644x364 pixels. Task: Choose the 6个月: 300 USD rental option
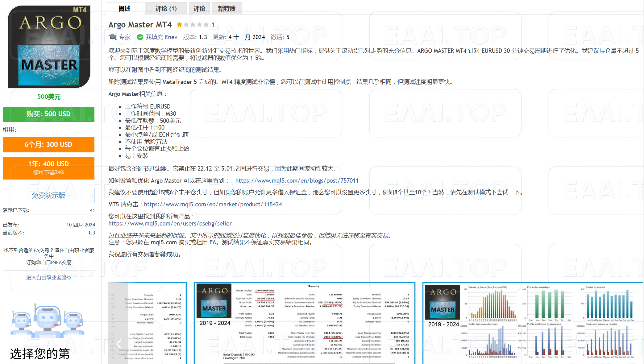pyautogui.click(x=48, y=145)
